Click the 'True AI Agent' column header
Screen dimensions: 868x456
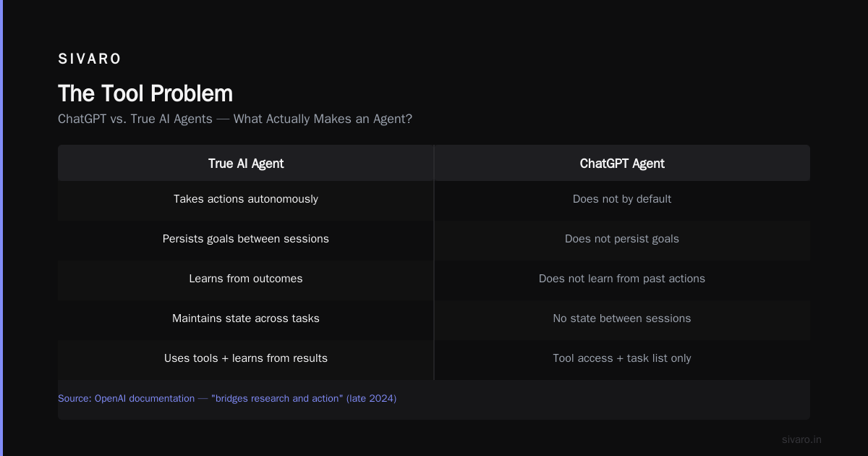246,164
